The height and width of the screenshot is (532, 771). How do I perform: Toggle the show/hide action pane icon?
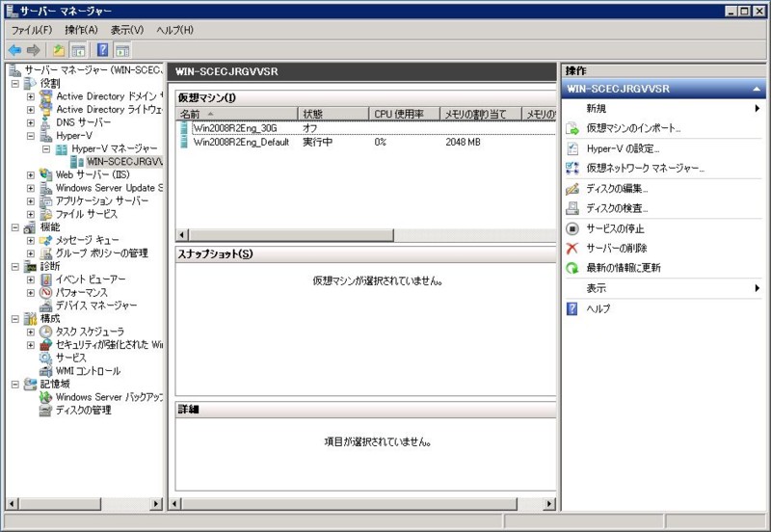122,50
